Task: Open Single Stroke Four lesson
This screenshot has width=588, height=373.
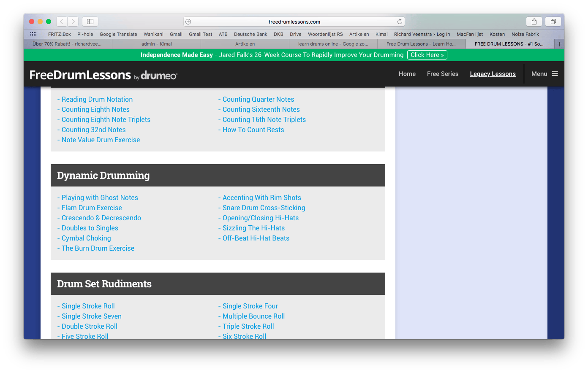Action: 250,306
